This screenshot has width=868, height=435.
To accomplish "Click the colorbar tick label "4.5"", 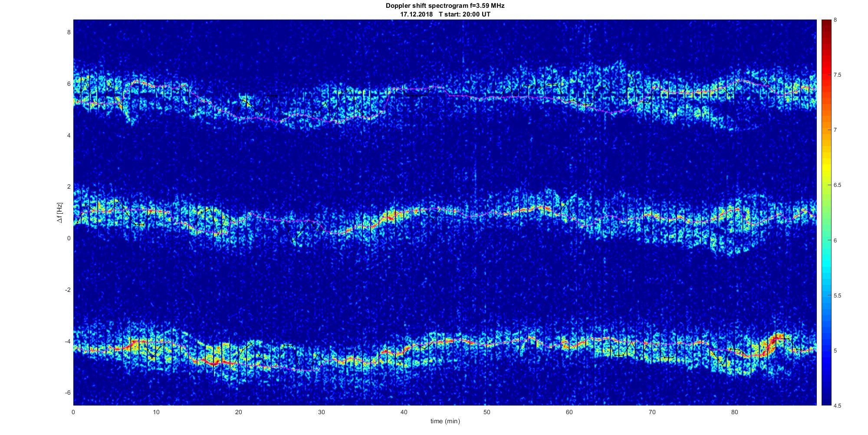I will [x=838, y=406].
